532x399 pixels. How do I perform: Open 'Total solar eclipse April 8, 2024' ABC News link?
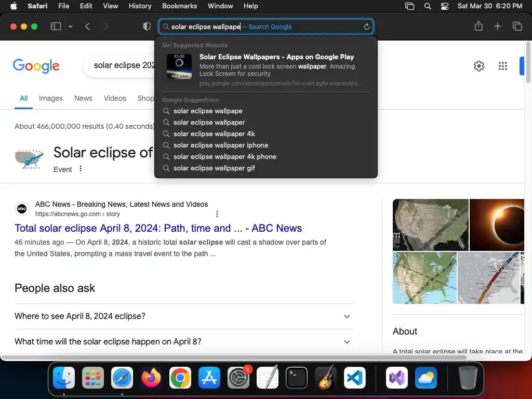click(158, 228)
